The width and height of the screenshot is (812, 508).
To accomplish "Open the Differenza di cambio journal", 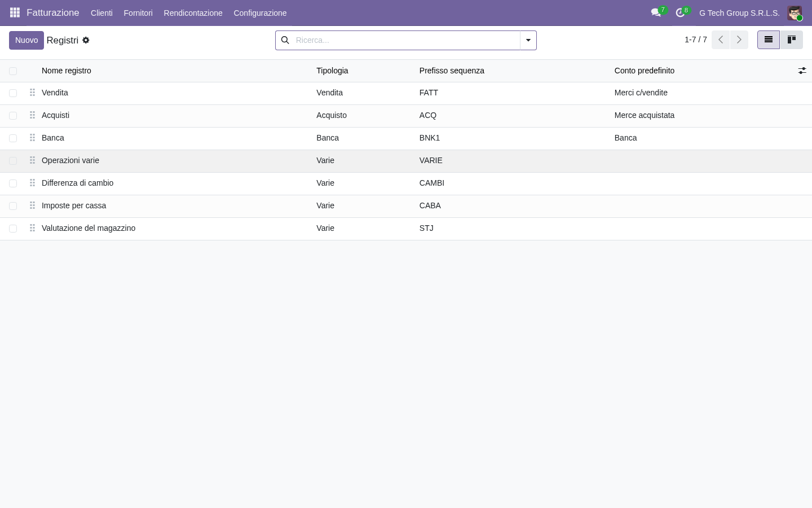I will (x=77, y=183).
